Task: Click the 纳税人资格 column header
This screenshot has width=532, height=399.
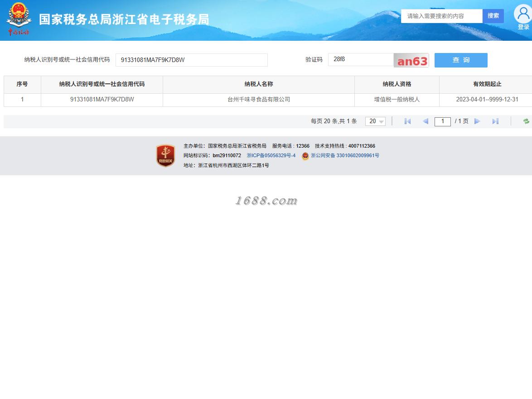Action: click(397, 84)
